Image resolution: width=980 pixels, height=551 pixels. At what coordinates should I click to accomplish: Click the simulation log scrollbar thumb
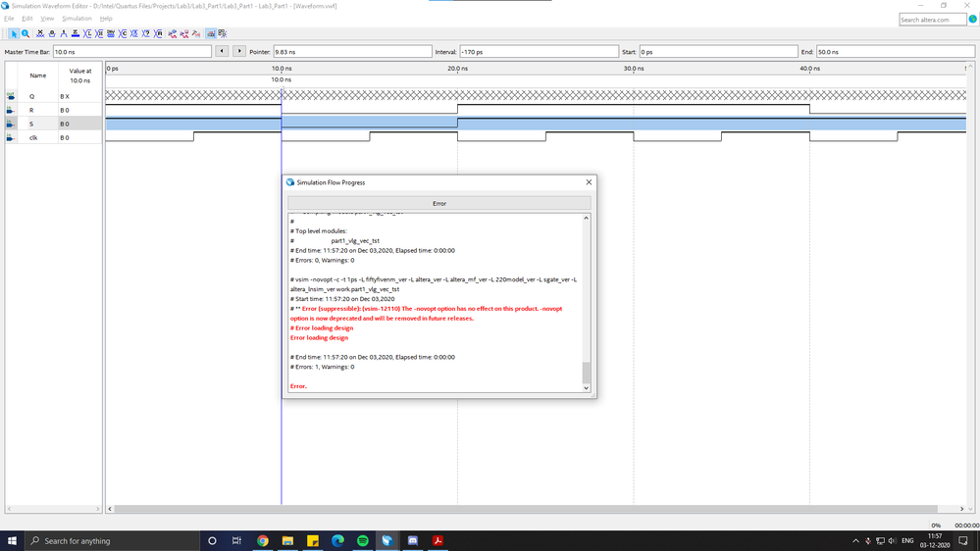coord(587,373)
